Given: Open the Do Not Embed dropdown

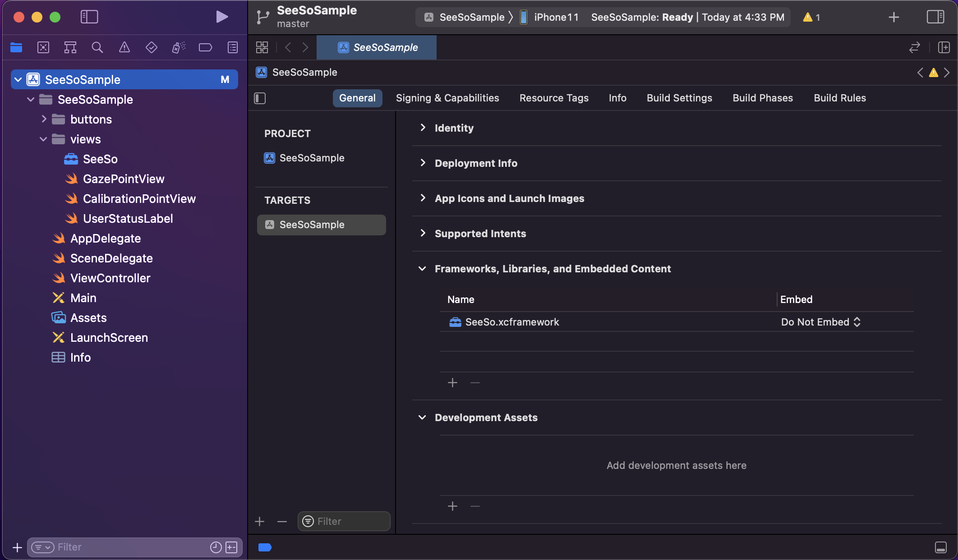Looking at the screenshot, I should click(x=821, y=322).
